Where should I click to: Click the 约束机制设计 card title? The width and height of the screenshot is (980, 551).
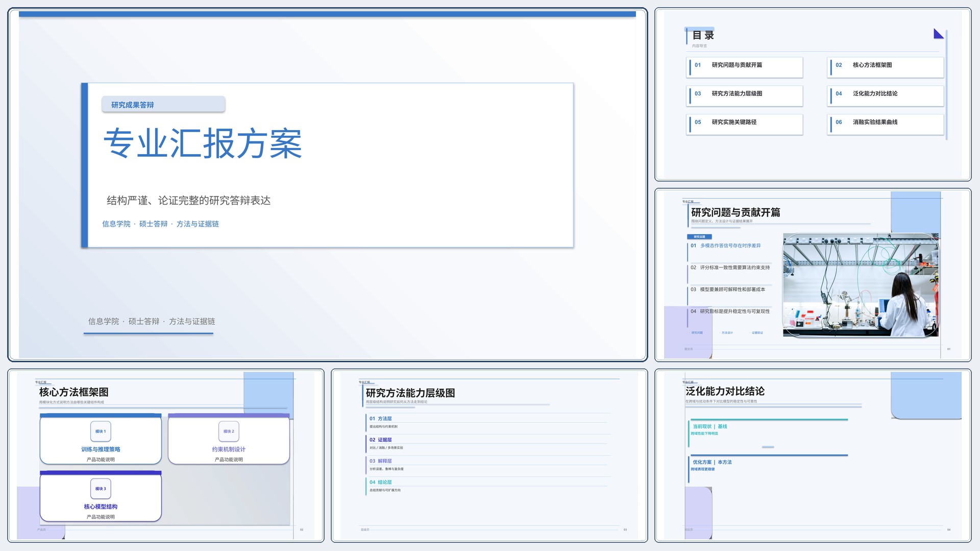229,449
